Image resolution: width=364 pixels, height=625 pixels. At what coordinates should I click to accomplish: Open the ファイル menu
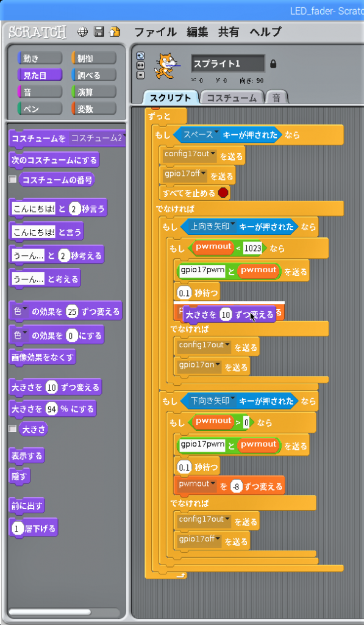tap(155, 32)
